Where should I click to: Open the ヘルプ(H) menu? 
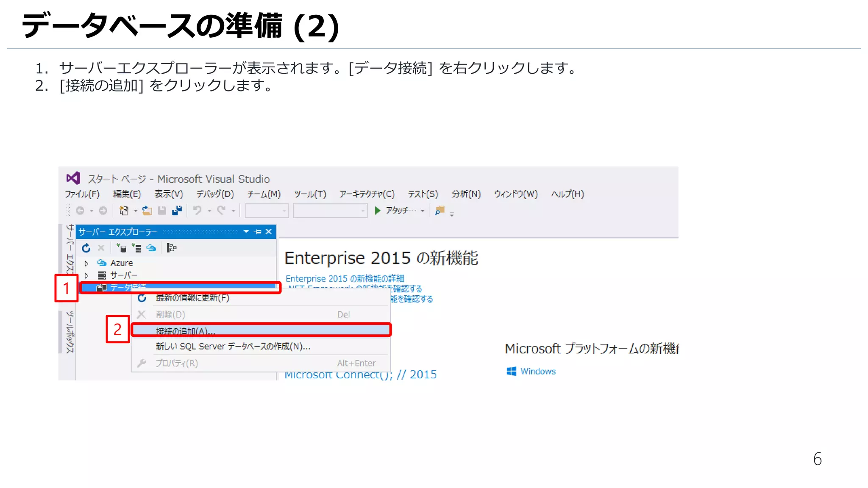click(x=568, y=194)
